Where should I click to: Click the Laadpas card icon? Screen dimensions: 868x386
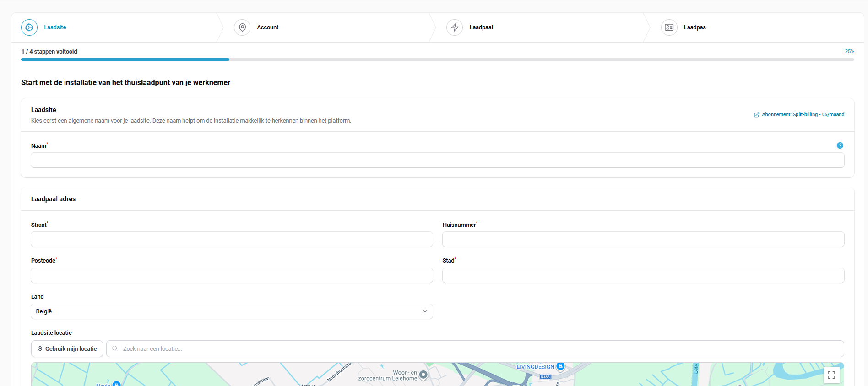(x=669, y=27)
